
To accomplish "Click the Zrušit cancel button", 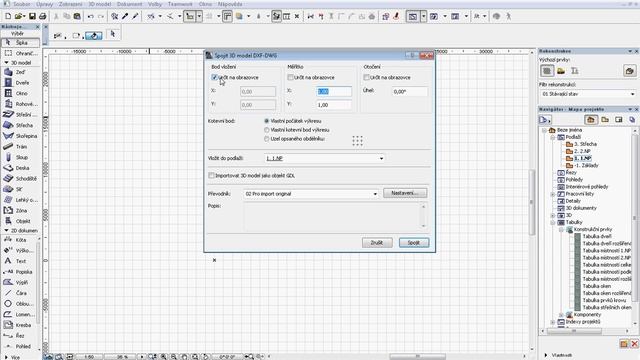I will click(x=377, y=243).
